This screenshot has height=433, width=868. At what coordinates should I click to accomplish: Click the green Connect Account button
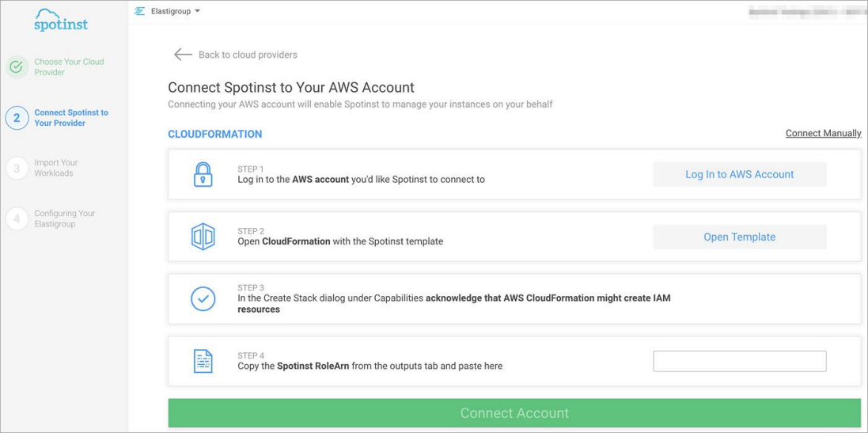[x=515, y=413]
